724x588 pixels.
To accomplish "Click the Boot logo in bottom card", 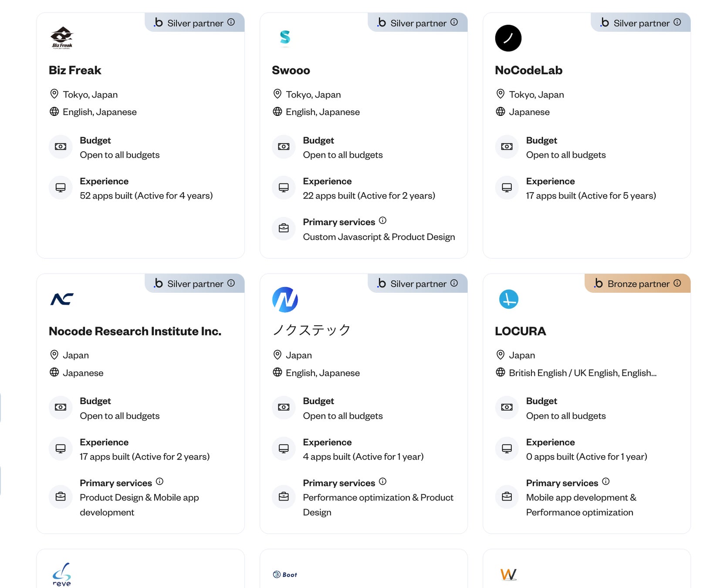I will coord(285,574).
